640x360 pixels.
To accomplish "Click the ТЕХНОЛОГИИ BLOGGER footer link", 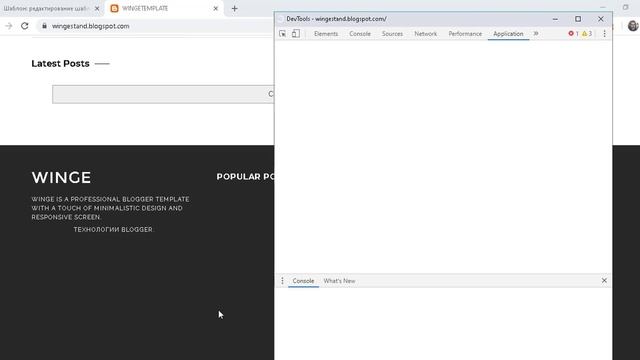I will [113, 229].
